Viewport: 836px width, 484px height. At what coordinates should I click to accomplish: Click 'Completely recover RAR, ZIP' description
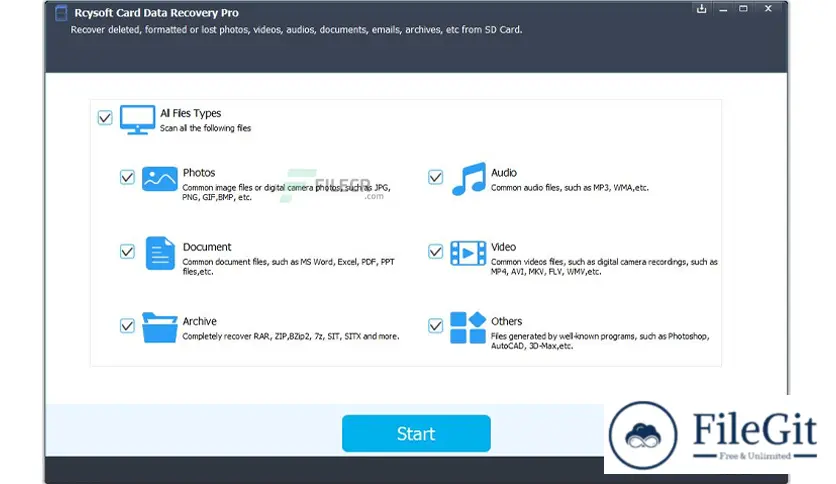click(291, 336)
